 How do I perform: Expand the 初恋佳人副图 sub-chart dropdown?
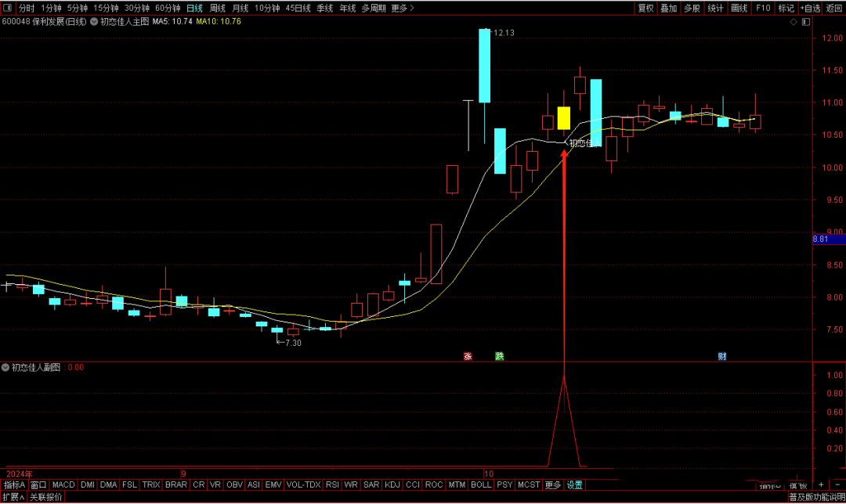coord(5,367)
